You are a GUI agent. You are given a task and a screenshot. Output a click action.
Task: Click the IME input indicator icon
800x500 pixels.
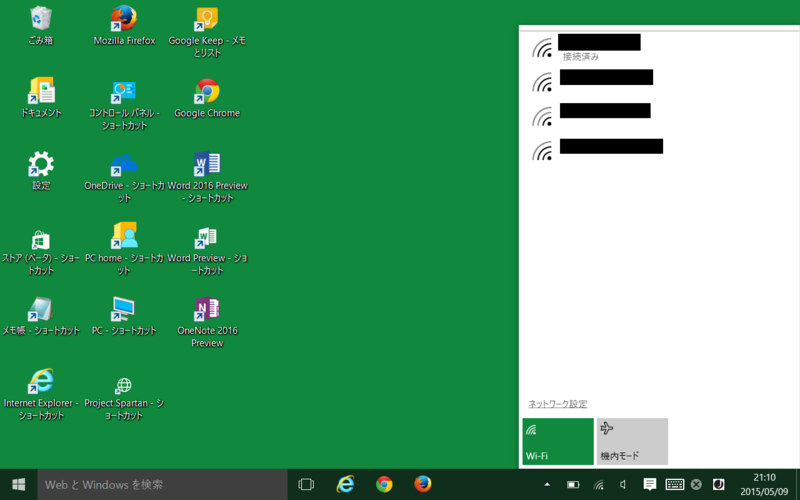718,484
